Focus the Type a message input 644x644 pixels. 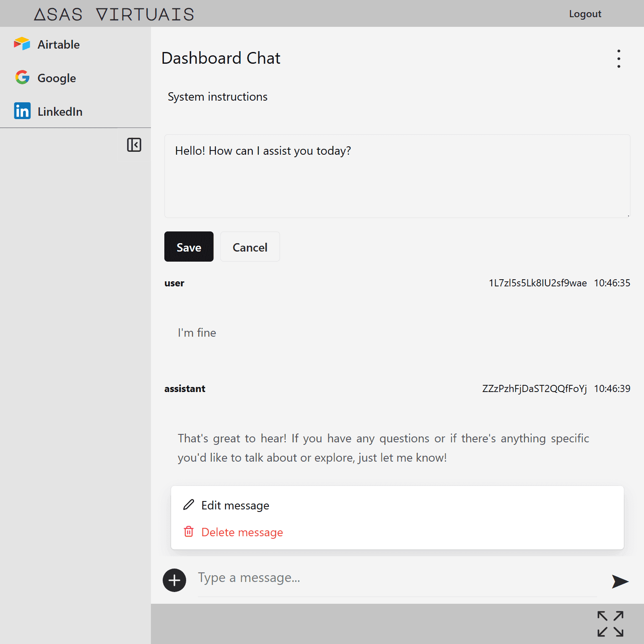pyautogui.click(x=396, y=578)
